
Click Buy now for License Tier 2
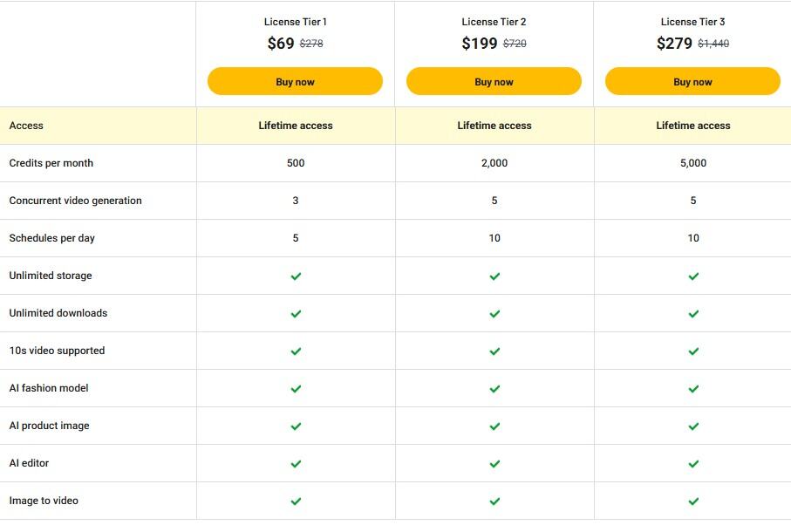coord(494,80)
